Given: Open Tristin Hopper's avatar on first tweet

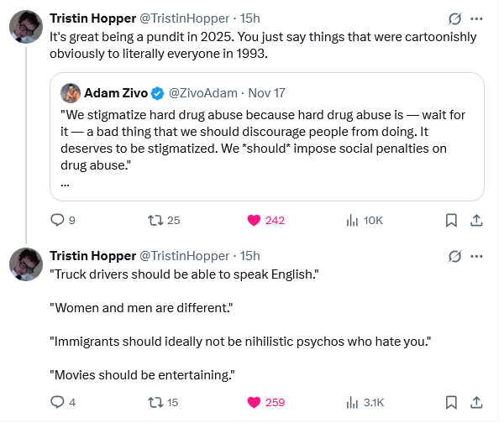Looking at the screenshot, I should [x=26, y=27].
